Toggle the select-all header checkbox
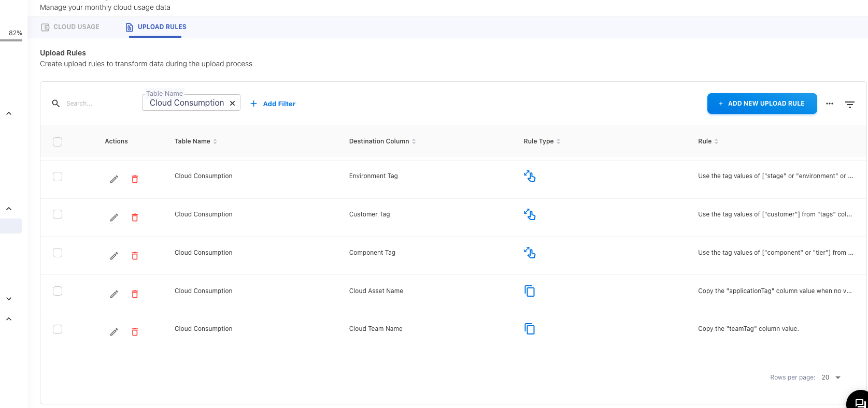868x408 pixels. tap(58, 142)
